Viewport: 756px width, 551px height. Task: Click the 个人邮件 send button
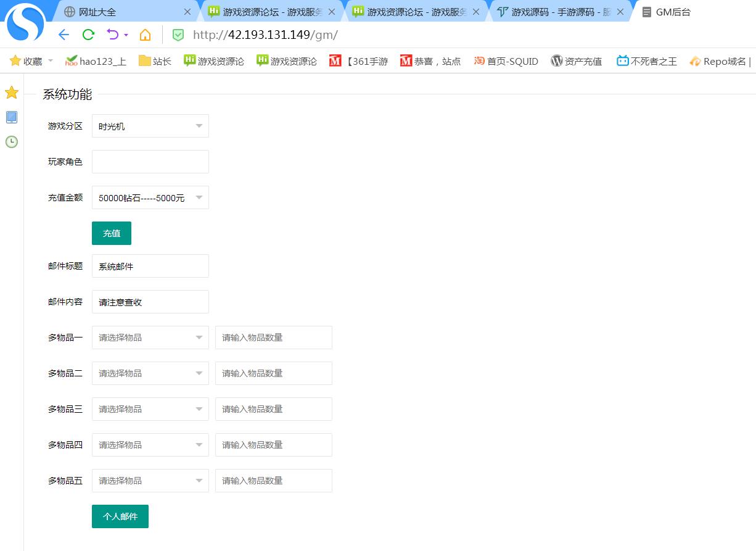point(120,516)
